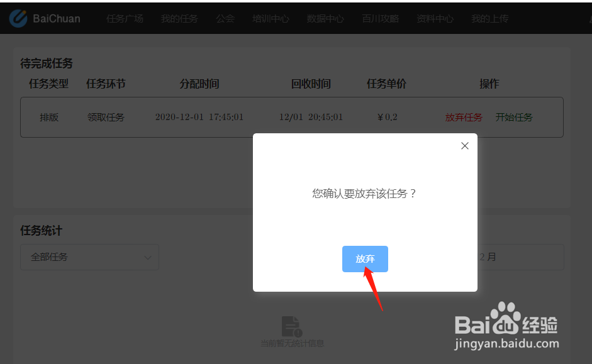
Task: Click the 待完成任务 section heading
Action: click(x=47, y=63)
